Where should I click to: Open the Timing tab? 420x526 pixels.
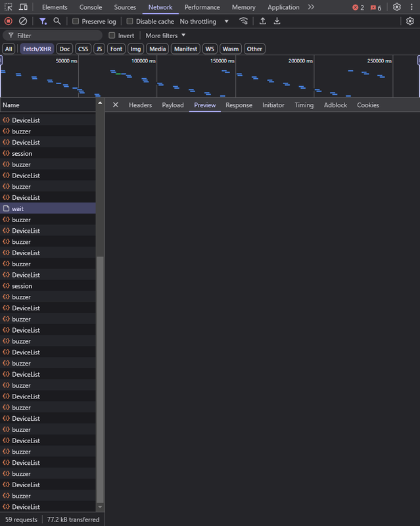pyautogui.click(x=304, y=105)
